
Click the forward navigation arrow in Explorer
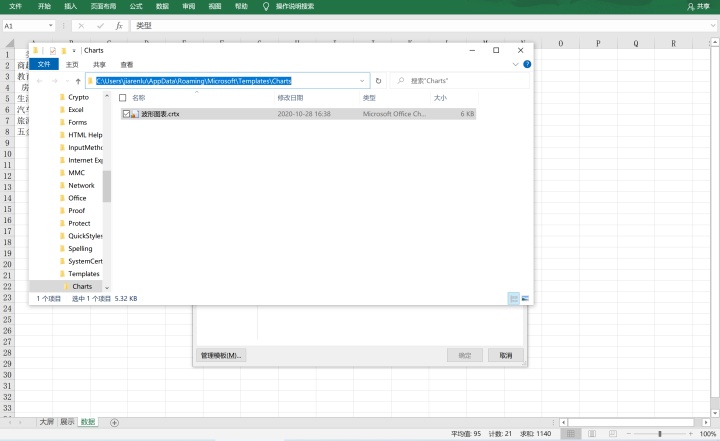55,81
